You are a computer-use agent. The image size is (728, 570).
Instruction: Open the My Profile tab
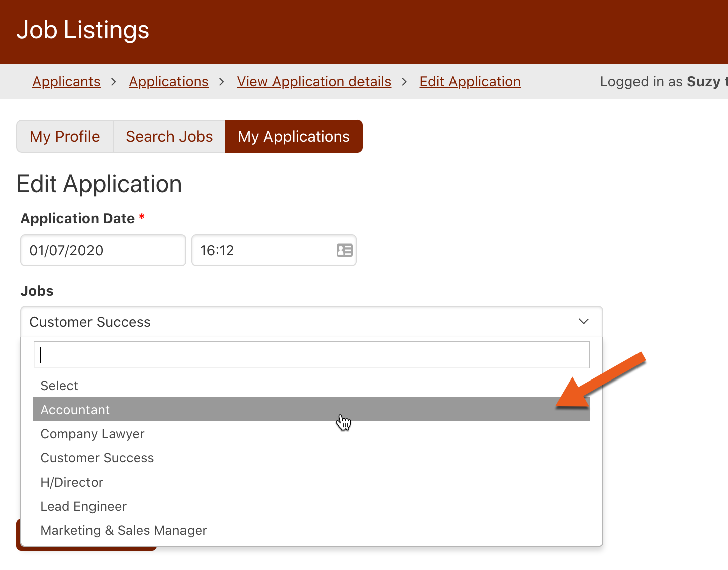[x=65, y=136]
